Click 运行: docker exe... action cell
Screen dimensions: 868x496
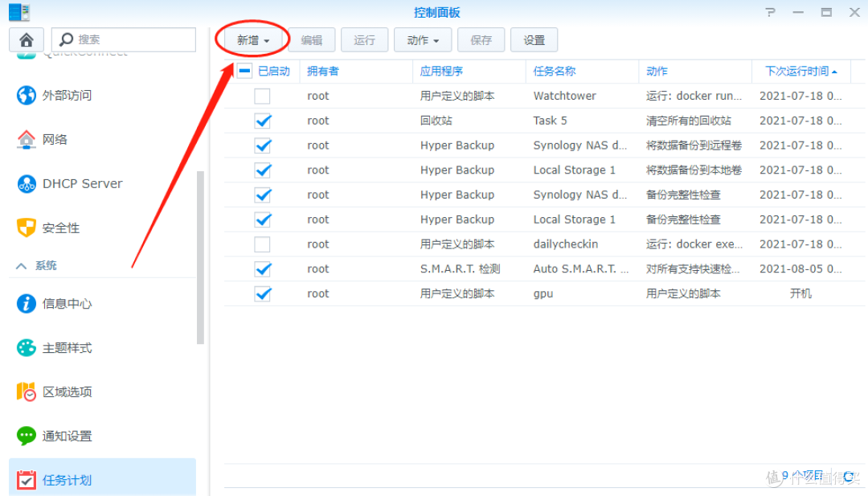click(694, 244)
